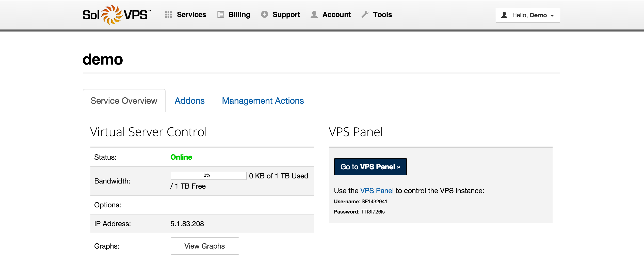This screenshot has width=644, height=275.
Task: Select the IP Address 5.1.83.208
Action: (187, 224)
